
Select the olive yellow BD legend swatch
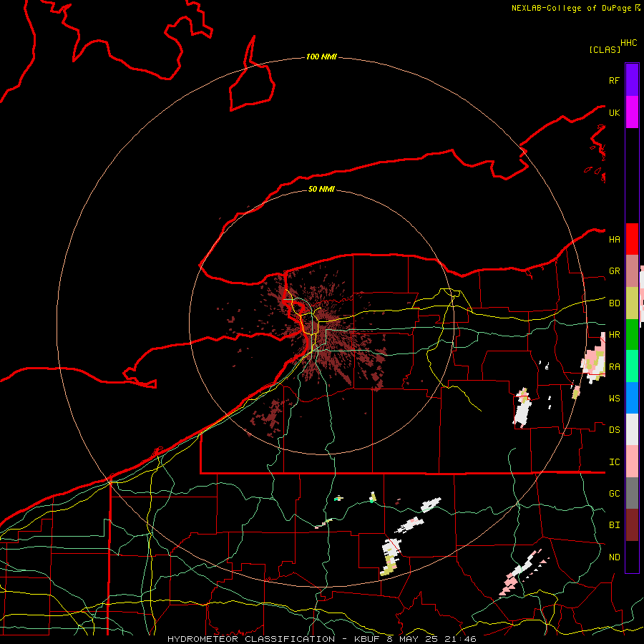(632, 303)
